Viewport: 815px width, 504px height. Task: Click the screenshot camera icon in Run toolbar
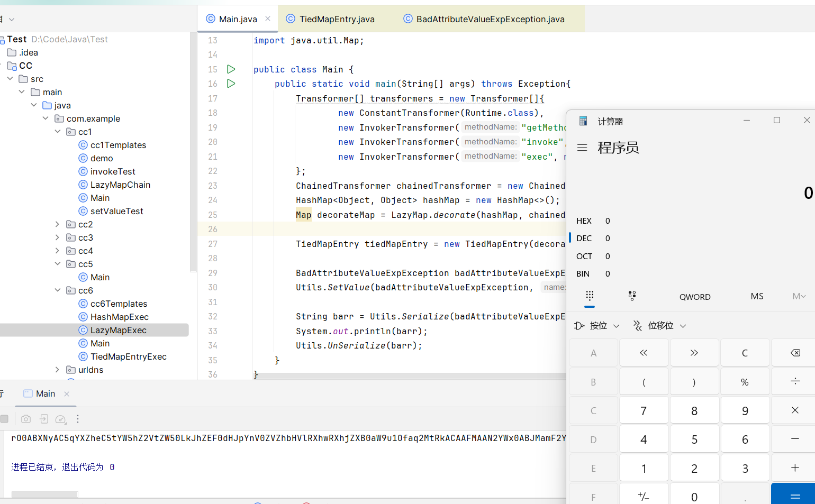tap(26, 419)
